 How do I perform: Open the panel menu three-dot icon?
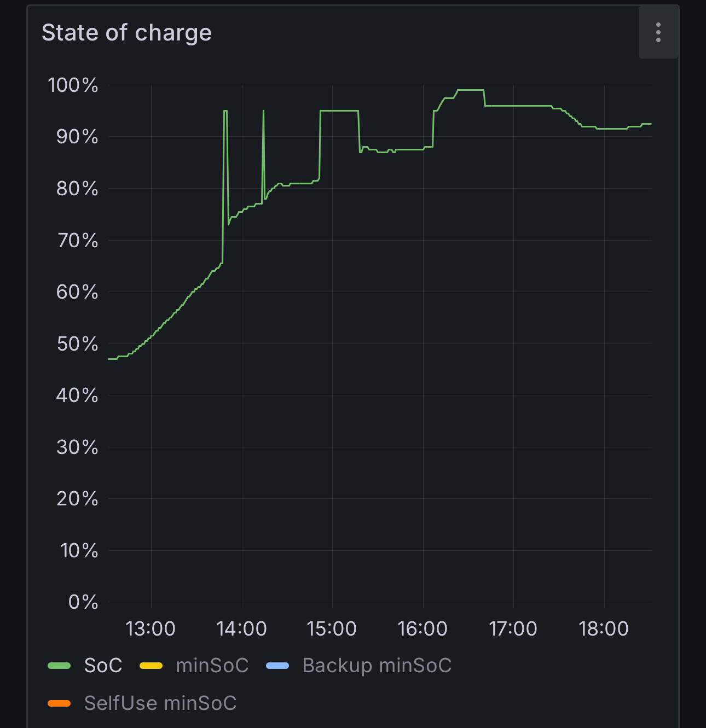[x=658, y=33]
